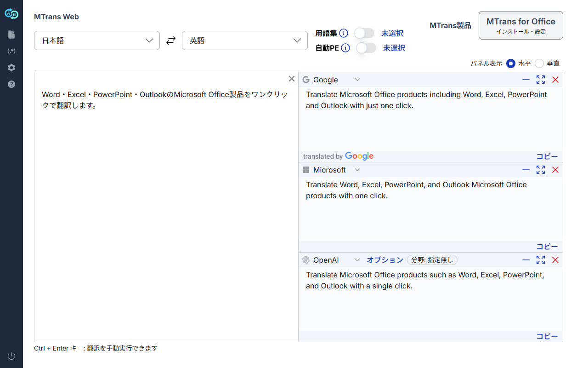
Task: Click the Microsoft engine logo icon
Action: pos(306,170)
